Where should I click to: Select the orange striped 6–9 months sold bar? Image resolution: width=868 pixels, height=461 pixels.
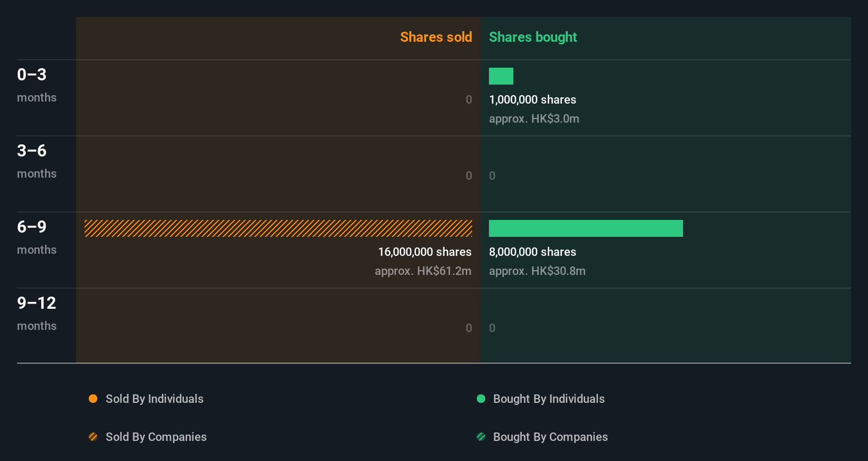click(278, 228)
